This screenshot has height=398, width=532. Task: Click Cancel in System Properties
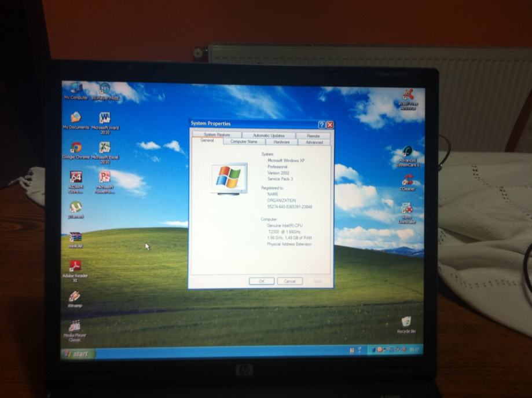[x=290, y=281]
